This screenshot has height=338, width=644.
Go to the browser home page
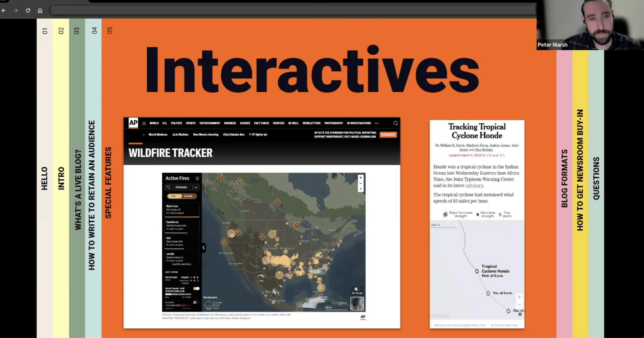[40, 10]
